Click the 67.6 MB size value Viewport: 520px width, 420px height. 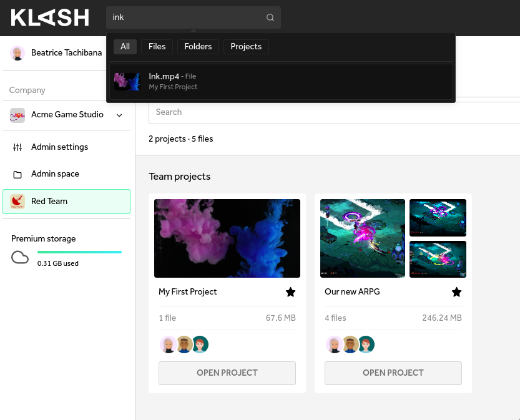tap(280, 318)
